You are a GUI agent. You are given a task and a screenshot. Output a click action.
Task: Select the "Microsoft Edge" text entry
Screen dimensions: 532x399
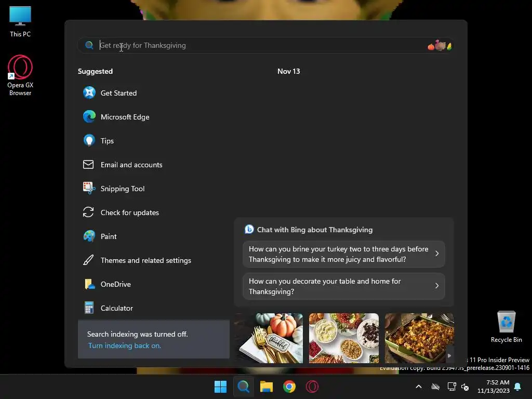tap(125, 117)
